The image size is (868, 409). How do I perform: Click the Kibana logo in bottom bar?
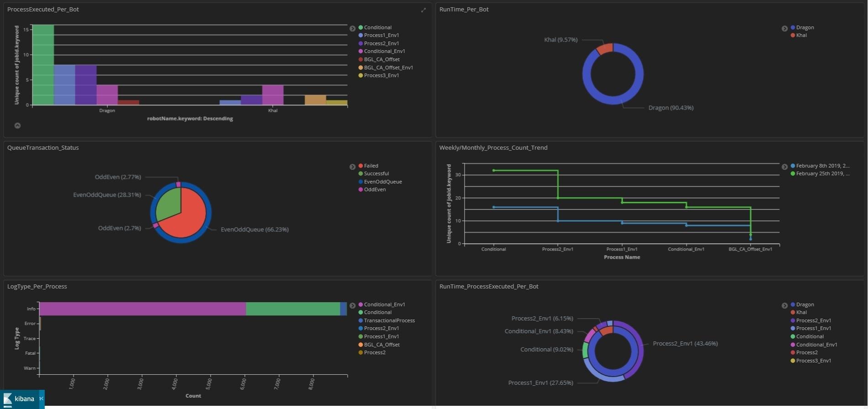click(x=19, y=399)
